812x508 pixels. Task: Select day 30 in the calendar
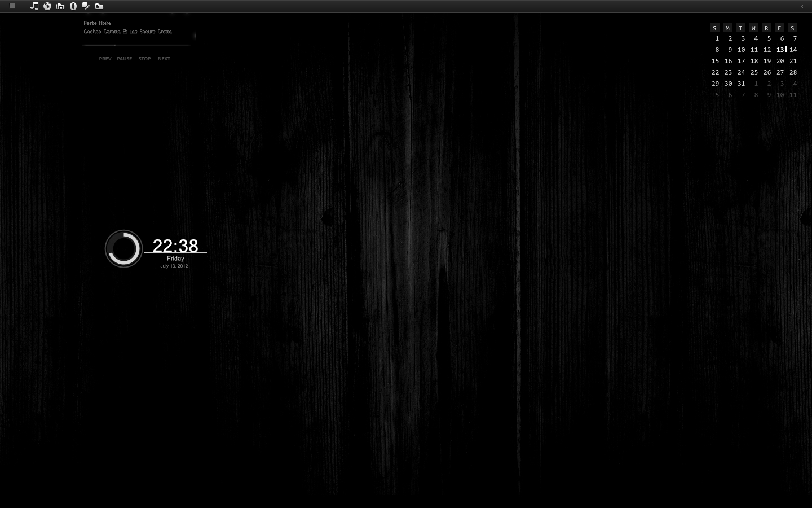729,84
